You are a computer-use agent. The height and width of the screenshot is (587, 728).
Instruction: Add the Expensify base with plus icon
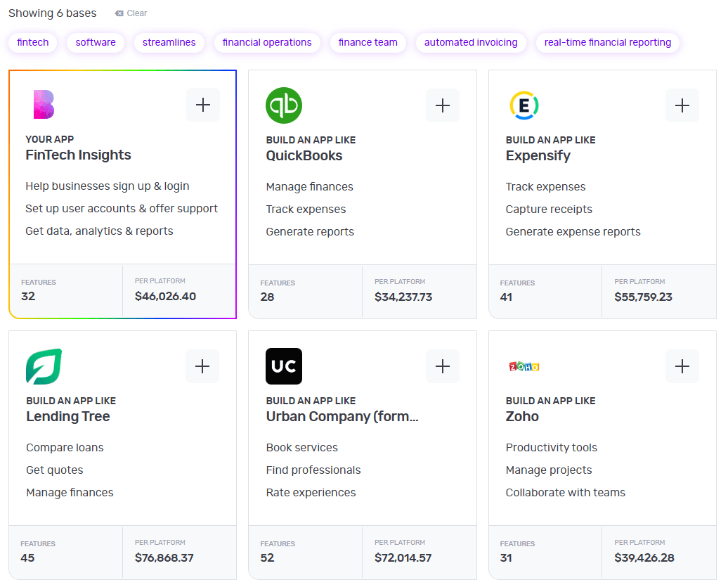tap(682, 105)
